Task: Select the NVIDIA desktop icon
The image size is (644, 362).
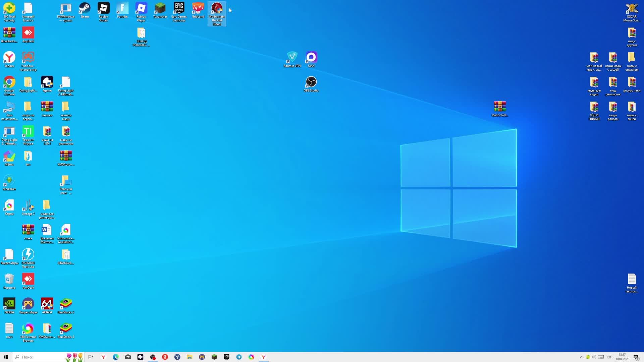Action: (x=9, y=304)
